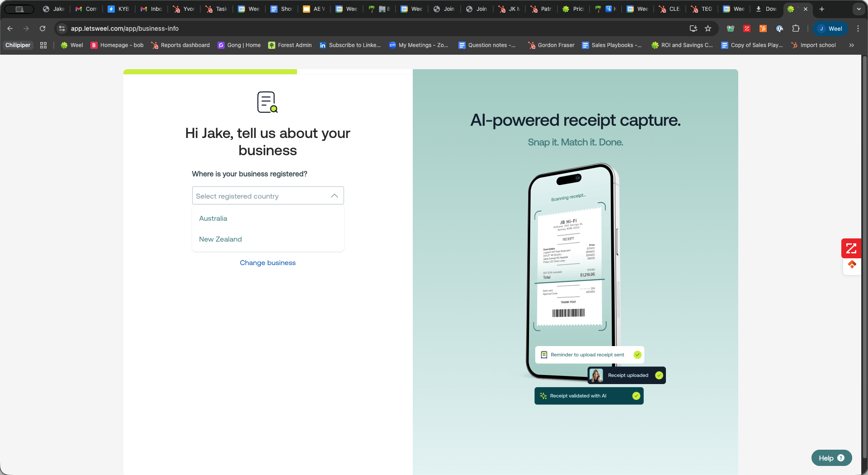Viewport: 868px width, 475px height.
Task: Open Chrome three-dot menu
Action: point(858,28)
